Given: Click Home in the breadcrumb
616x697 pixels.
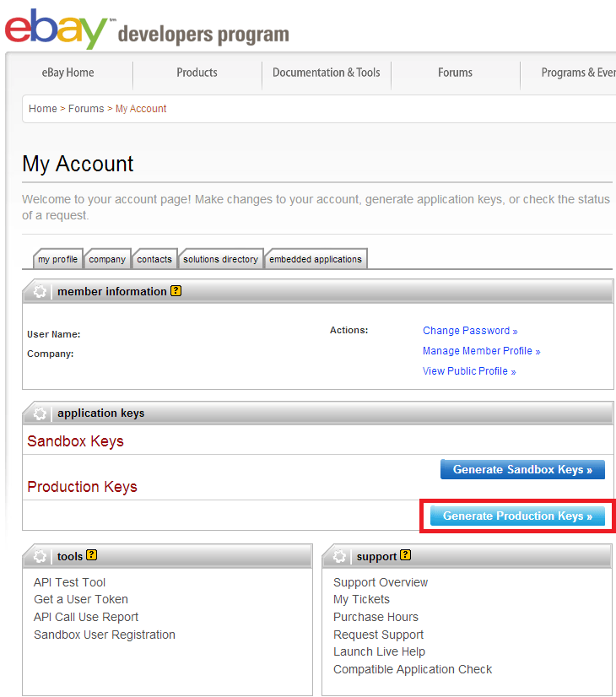Looking at the screenshot, I should click(x=43, y=109).
